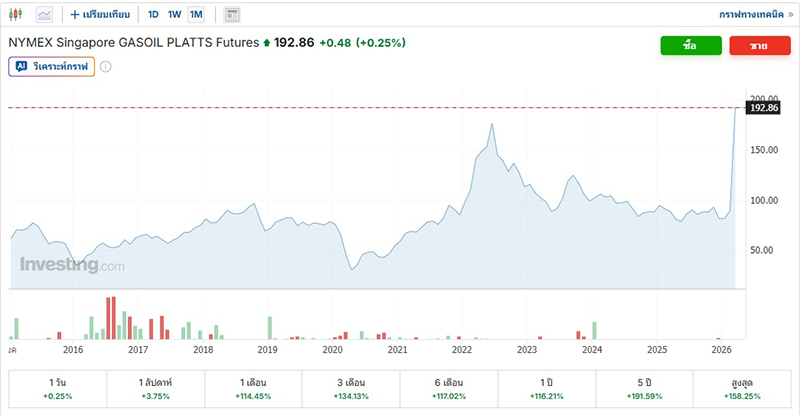The width and height of the screenshot is (800, 415).
Task: Select the 1W interval
Action: point(174,15)
